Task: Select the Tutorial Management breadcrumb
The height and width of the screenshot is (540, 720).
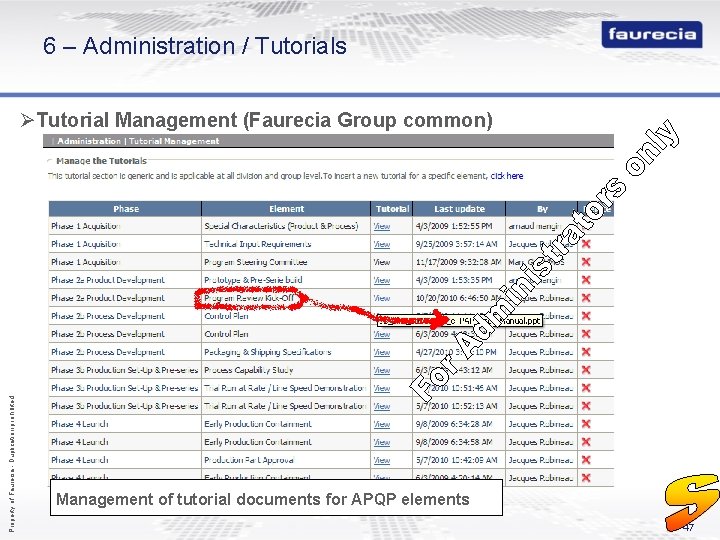Action: point(174,141)
